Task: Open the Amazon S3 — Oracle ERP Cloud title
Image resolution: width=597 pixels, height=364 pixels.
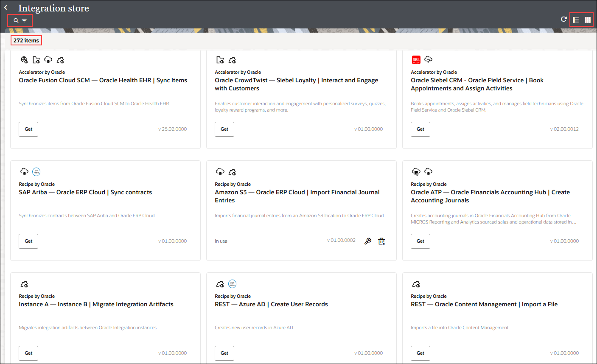Action: 297,196
